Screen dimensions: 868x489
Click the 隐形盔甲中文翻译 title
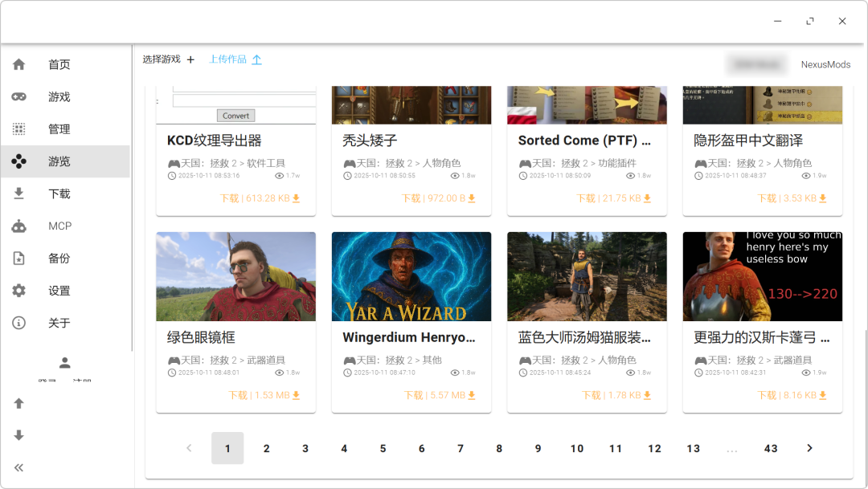click(748, 141)
